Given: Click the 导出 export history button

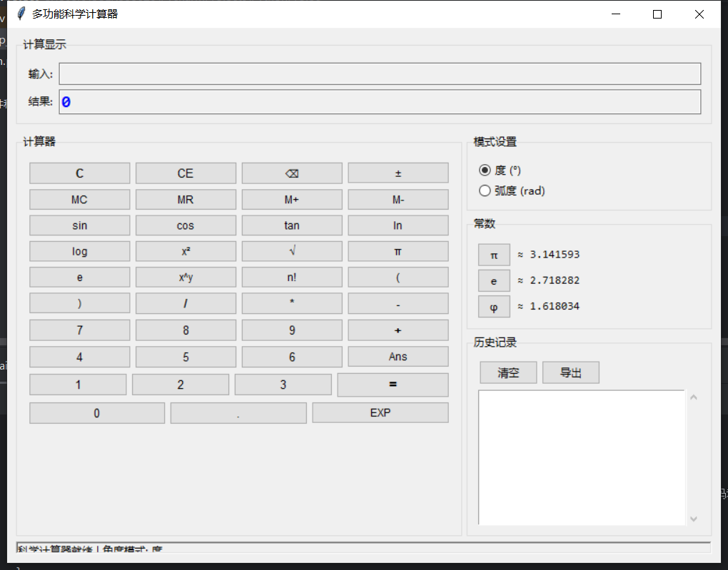Looking at the screenshot, I should point(570,372).
